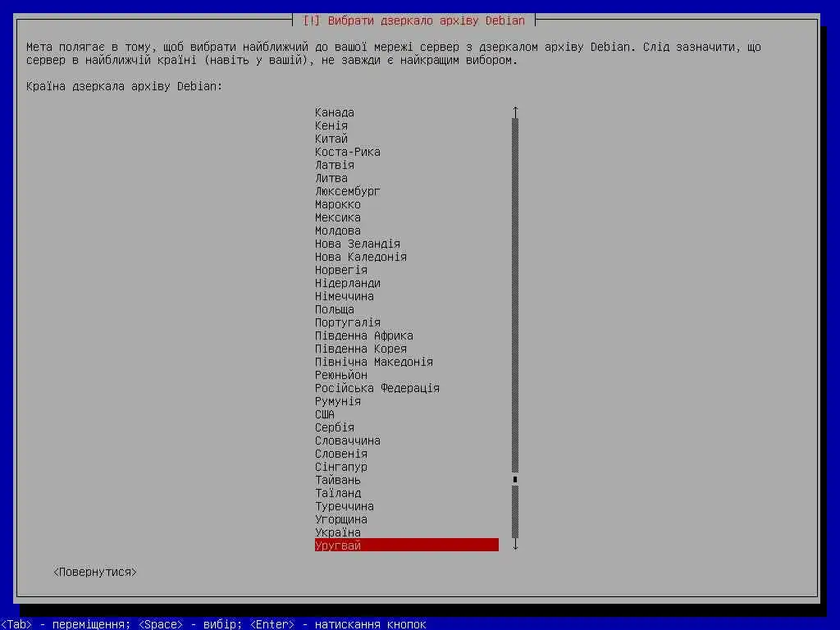Select Нідерланди as mirror country

[348, 283]
